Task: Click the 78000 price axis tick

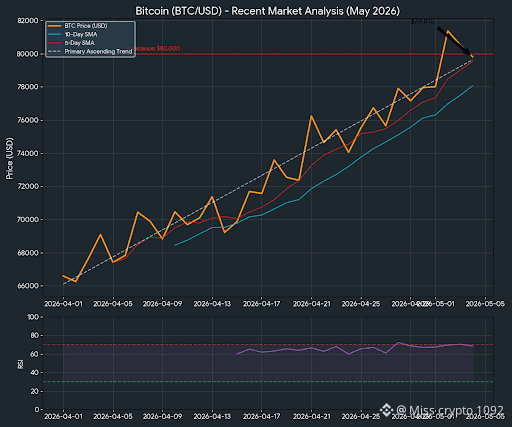Action: pyautogui.click(x=28, y=87)
